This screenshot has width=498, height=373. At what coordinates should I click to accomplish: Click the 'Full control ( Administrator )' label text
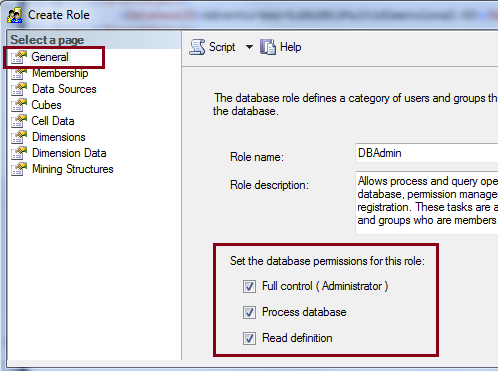click(x=325, y=286)
